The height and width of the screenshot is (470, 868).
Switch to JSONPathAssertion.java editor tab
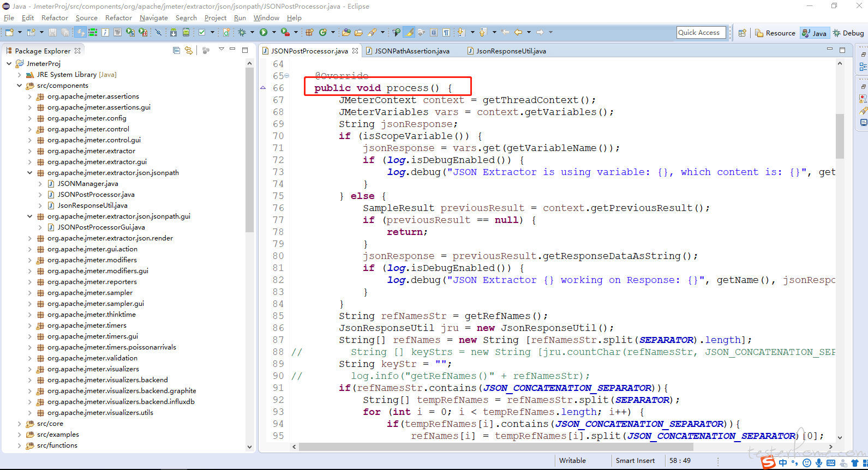point(407,51)
